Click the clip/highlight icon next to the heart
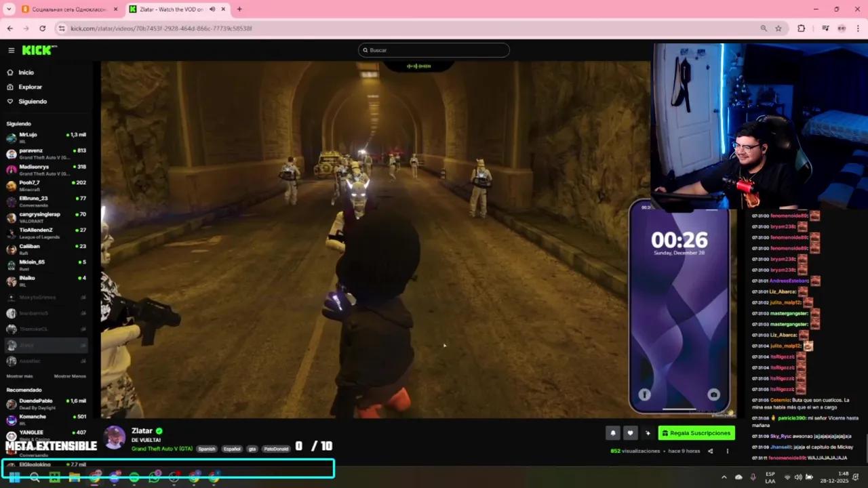The width and height of the screenshot is (868, 488). pyautogui.click(x=647, y=432)
